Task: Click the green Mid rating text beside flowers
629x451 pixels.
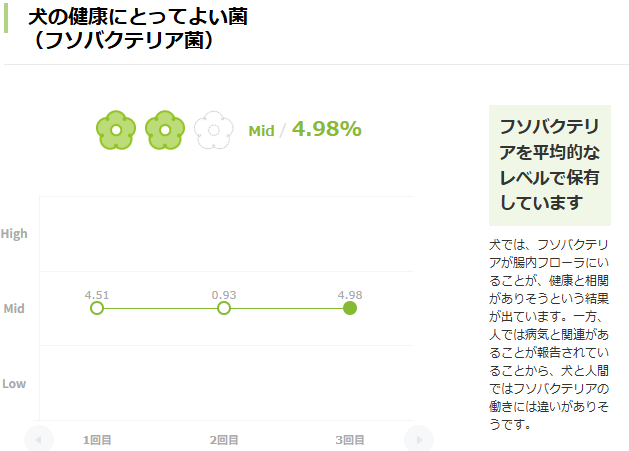Action: coord(261,131)
